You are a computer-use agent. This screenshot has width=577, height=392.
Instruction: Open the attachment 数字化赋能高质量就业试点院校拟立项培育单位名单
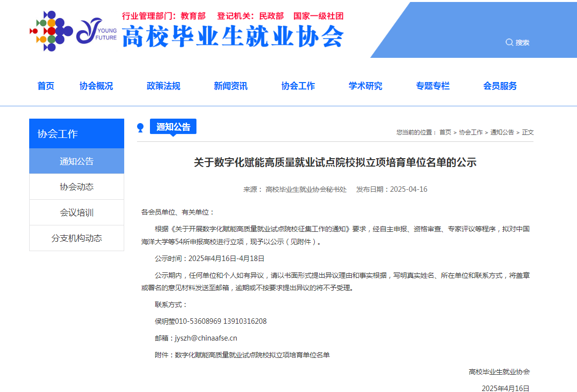[x=252, y=355]
